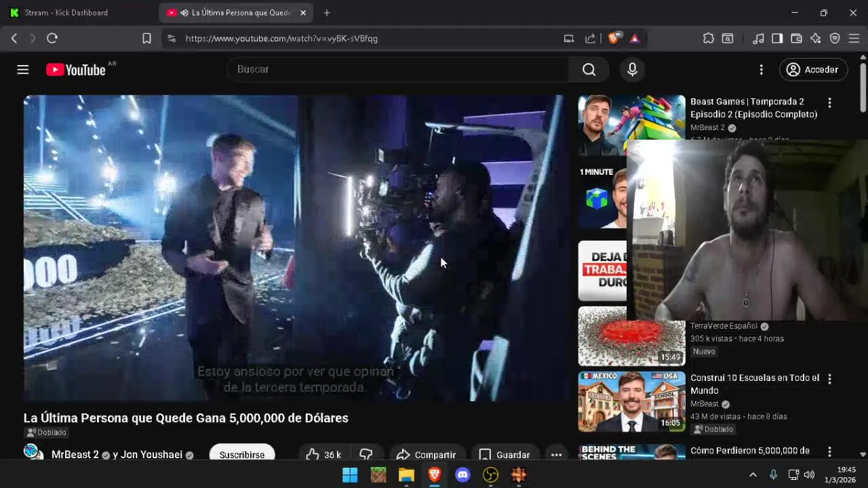Dislike the video
The height and width of the screenshot is (488, 868).
[x=366, y=454]
